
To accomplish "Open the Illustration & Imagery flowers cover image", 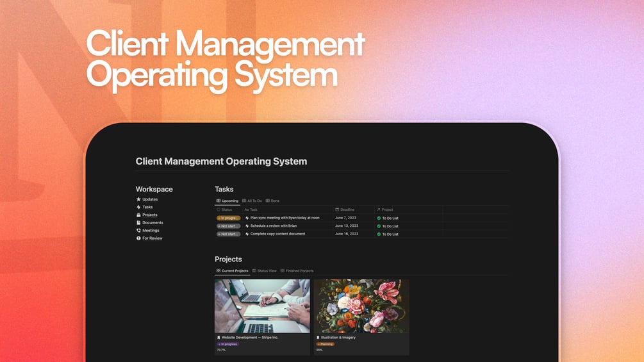I will 361,306.
